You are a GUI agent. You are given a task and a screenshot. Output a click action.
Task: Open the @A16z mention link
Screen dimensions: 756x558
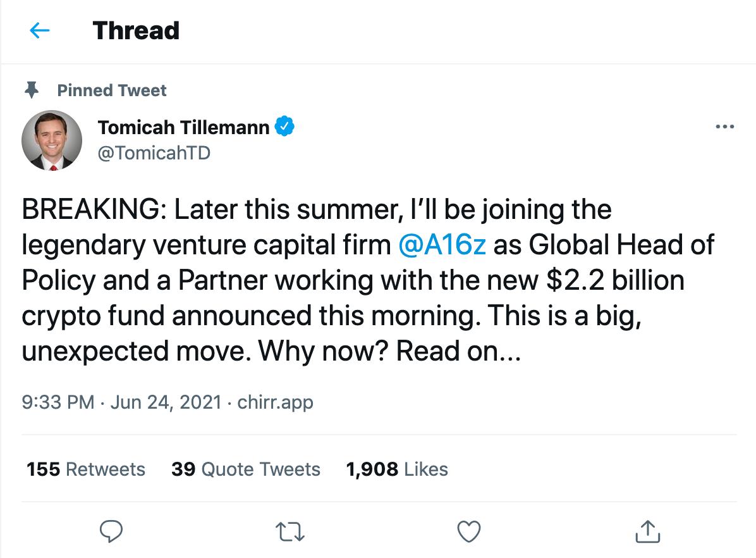pyautogui.click(x=442, y=245)
